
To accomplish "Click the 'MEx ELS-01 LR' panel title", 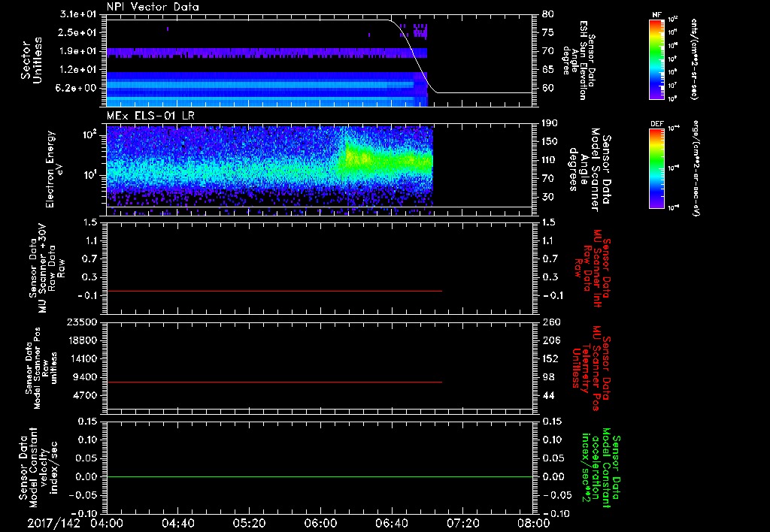I will [150, 116].
